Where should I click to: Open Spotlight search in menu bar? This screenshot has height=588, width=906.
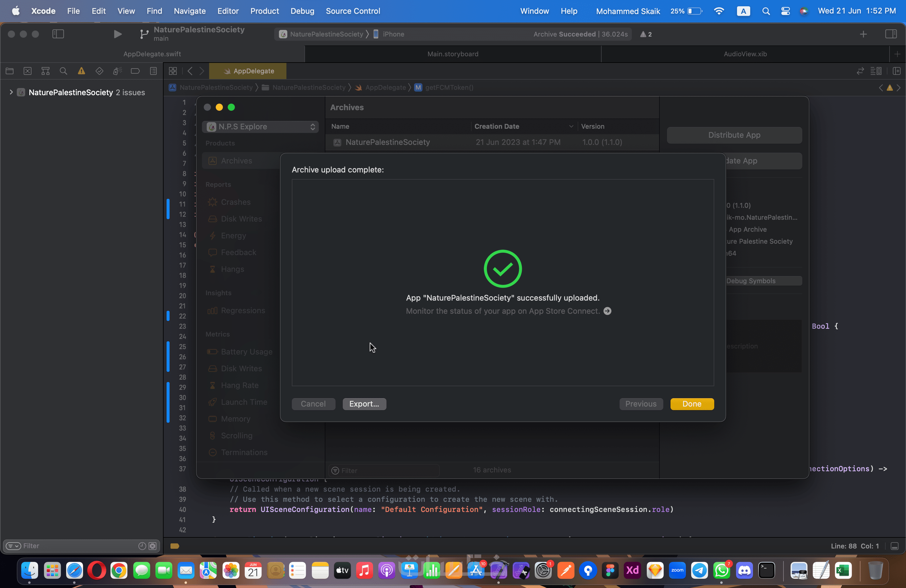(x=766, y=11)
